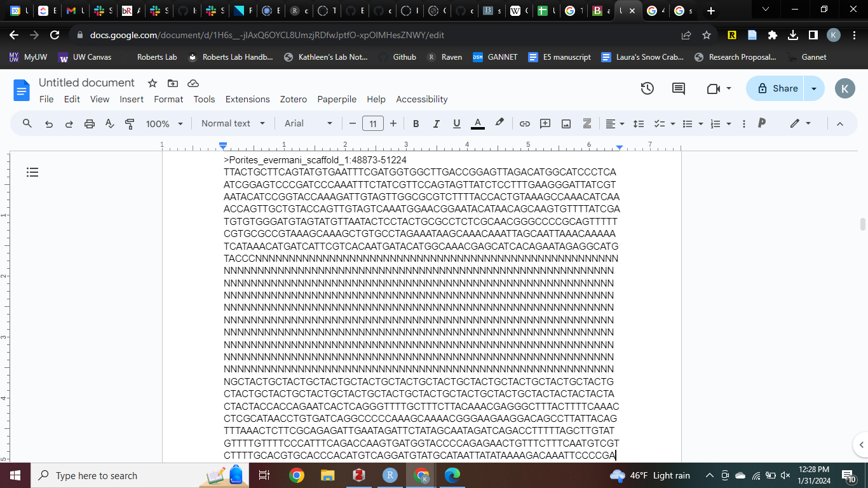The height and width of the screenshot is (488, 868).
Task: Open the Normal text style dropdown
Action: coord(233,124)
